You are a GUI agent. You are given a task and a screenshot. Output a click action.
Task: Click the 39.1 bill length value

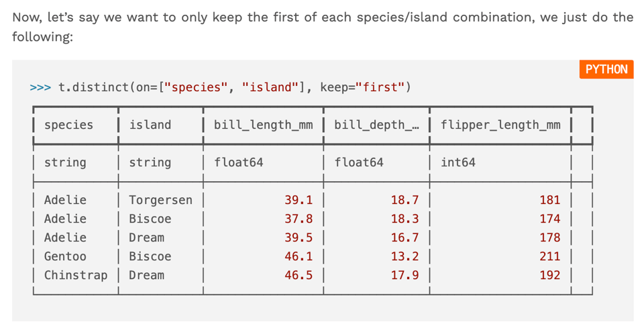tap(298, 200)
